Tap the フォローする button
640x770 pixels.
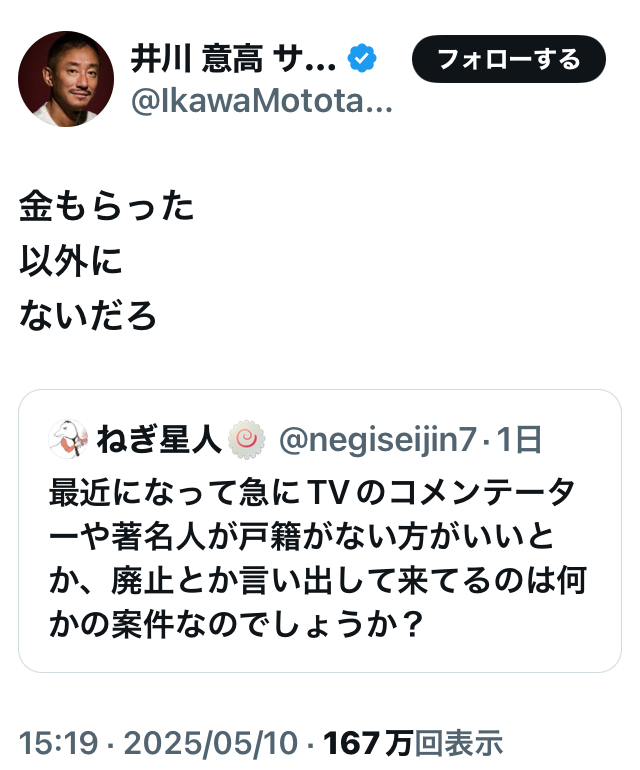click(508, 59)
